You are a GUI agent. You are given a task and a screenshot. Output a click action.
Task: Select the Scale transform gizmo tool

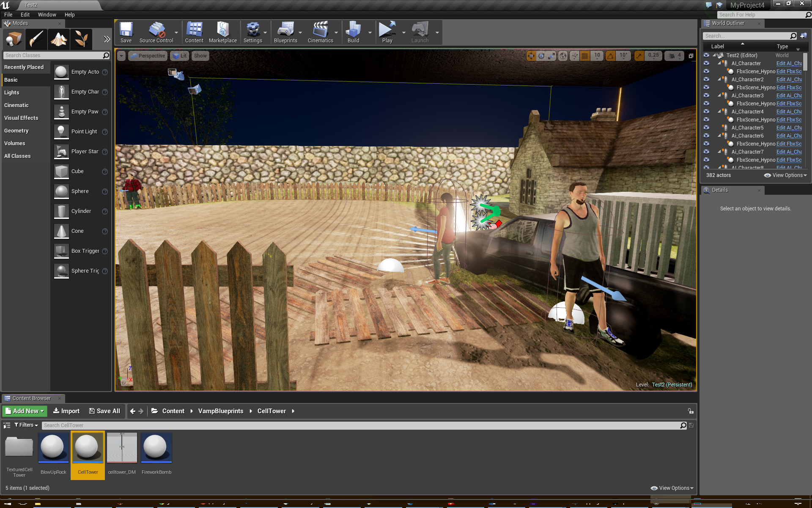tap(551, 56)
